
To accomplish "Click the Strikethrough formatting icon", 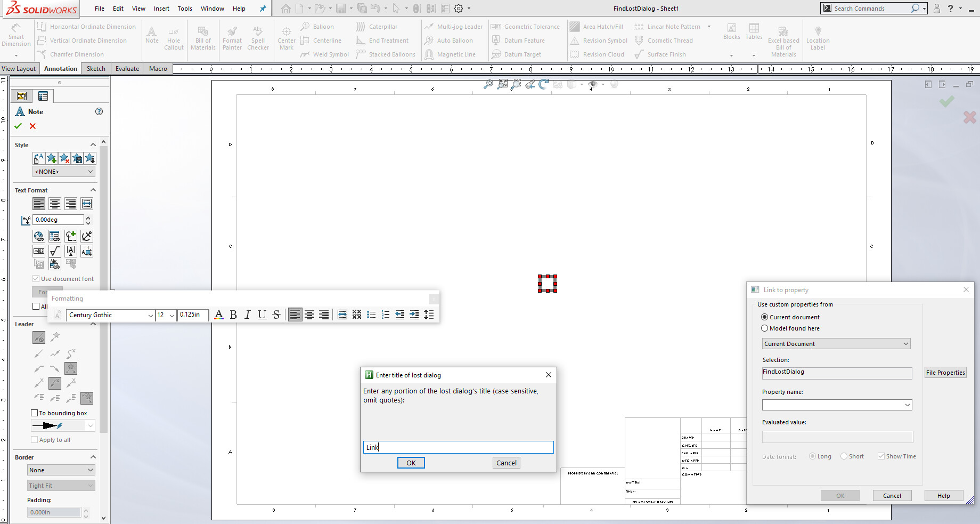I will pyautogui.click(x=276, y=315).
